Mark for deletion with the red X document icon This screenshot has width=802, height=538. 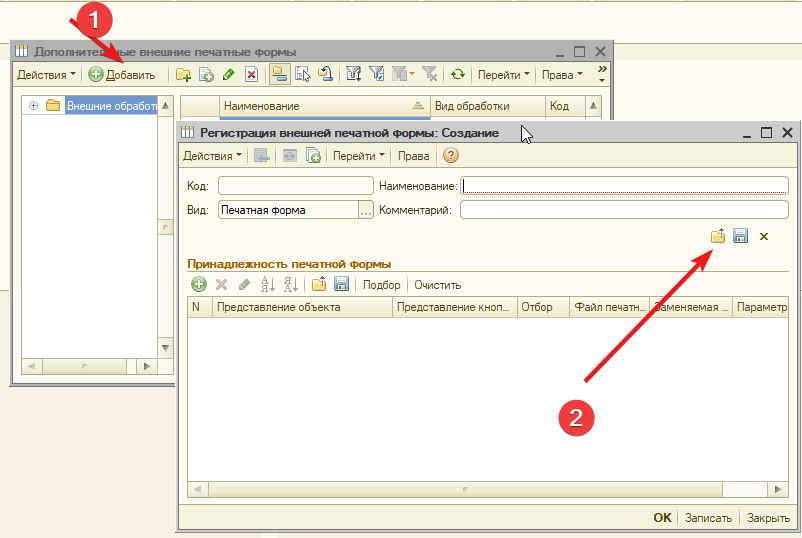[x=251, y=75]
